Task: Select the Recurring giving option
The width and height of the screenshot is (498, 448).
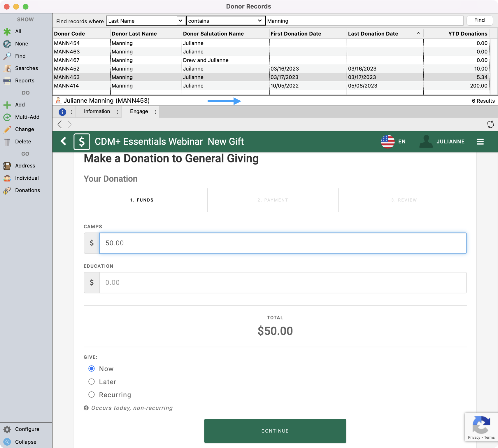Action: pos(92,395)
